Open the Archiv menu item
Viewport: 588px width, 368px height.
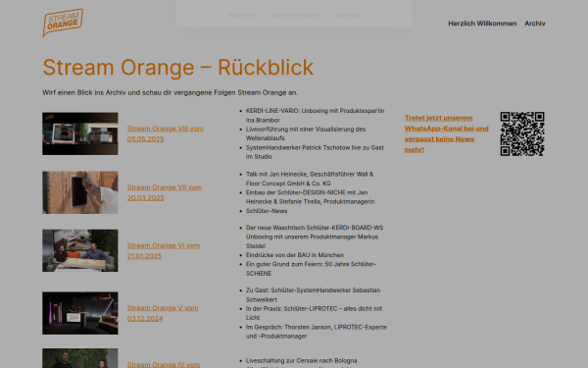pos(535,24)
